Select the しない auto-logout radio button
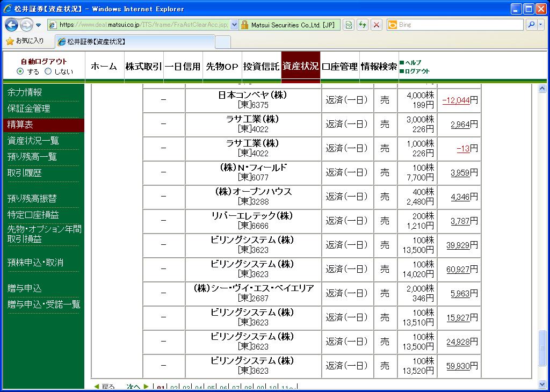This screenshot has height=392, width=550. click(48, 71)
